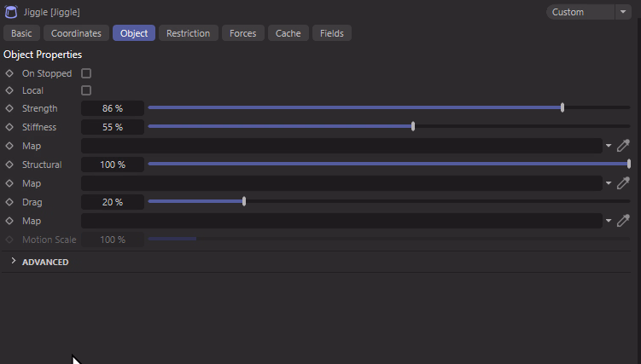The height and width of the screenshot is (364, 641).
Task: Open the Custom mode dropdown arrow
Action: (623, 12)
